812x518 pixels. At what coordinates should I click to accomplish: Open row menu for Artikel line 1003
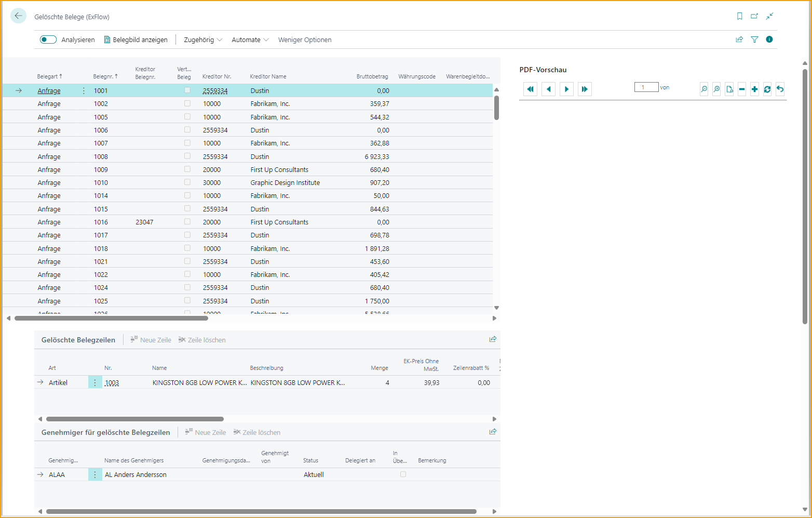95,382
